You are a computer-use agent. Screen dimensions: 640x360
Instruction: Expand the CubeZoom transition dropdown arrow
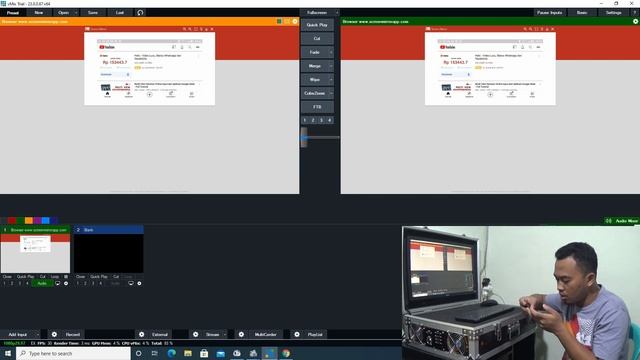(331, 93)
